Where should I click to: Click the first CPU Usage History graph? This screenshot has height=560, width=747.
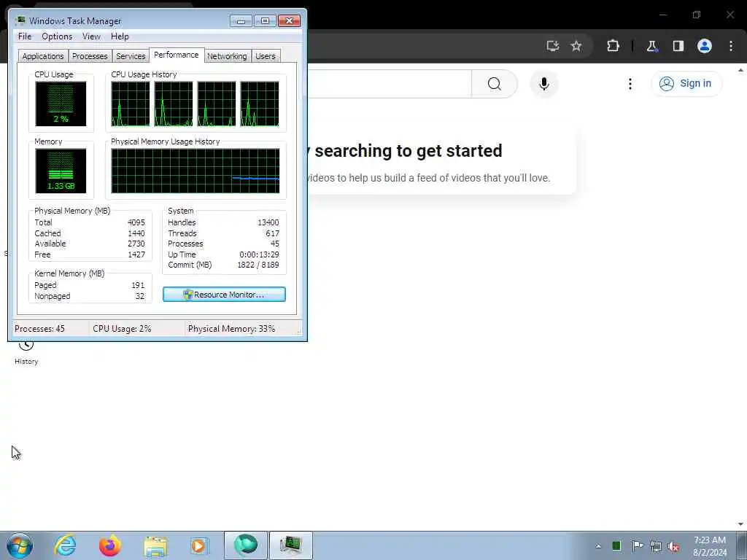click(x=131, y=104)
